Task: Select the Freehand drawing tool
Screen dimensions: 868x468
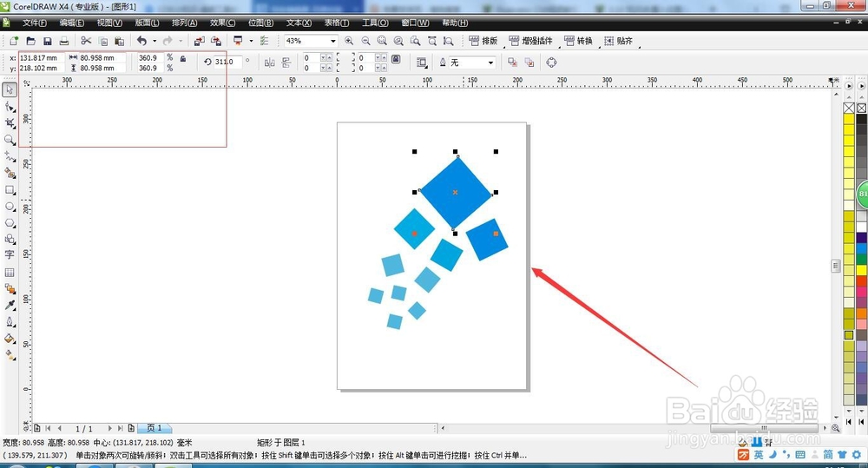Action: click(10, 157)
